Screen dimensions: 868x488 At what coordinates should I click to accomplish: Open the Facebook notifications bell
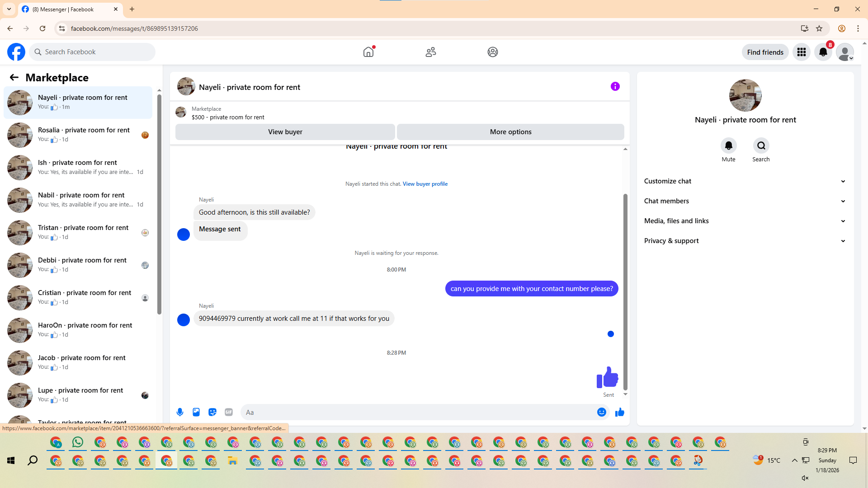click(823, 52)
